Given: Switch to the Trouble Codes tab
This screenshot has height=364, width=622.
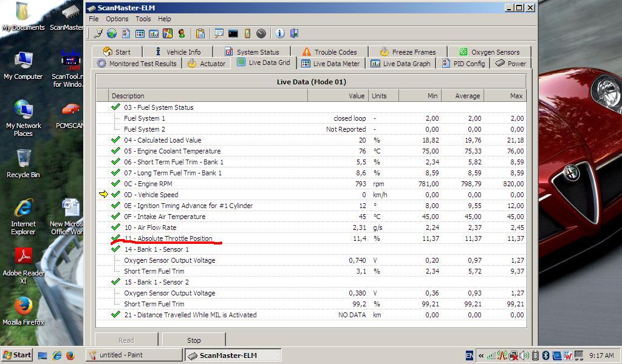Looking at the screenshot, I should point(329,52).
